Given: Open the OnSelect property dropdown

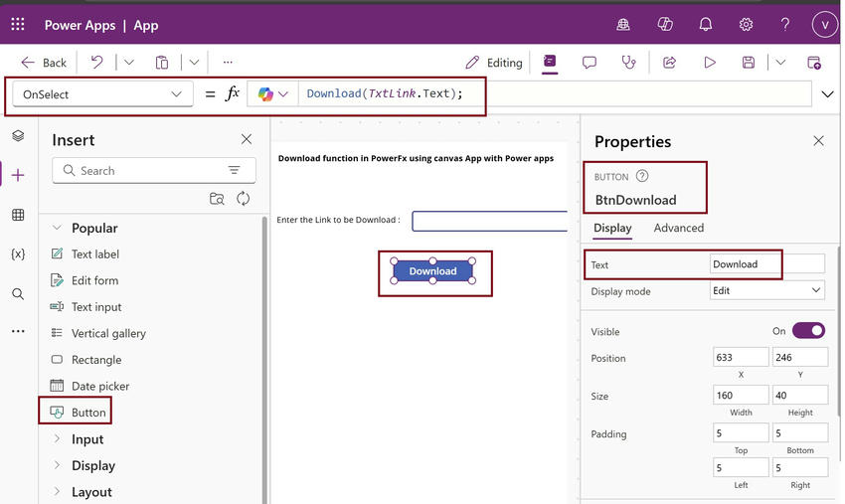Looking at the screenshot, I should tap(102, 94).
